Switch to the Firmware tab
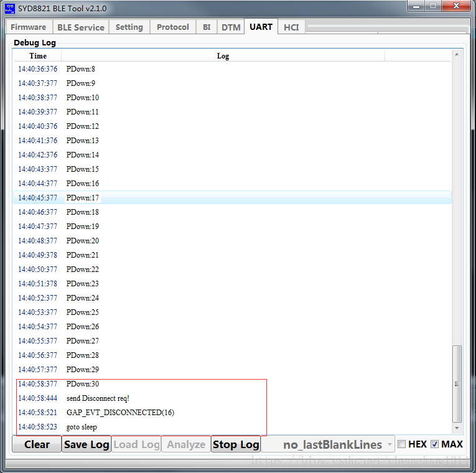476x473 pixels. pyautogui.click(x=29, y=27)
